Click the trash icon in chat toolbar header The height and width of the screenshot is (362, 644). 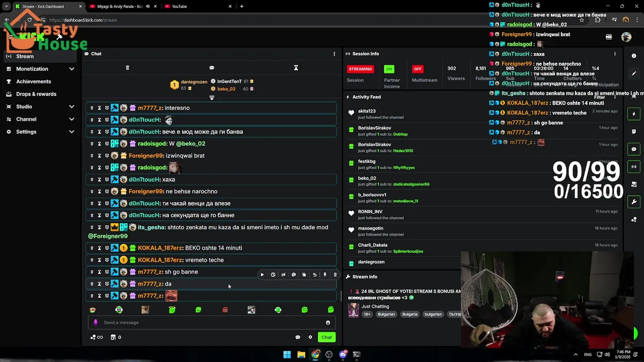point(127,68)
